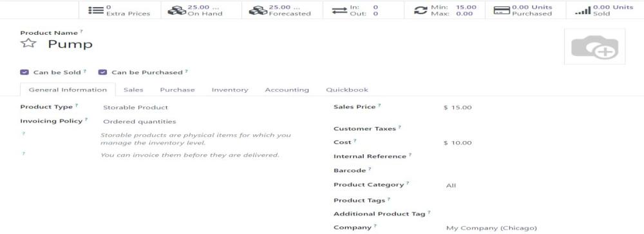
Task: Click the On Hand cubes icon
Action: coord(177,10)
